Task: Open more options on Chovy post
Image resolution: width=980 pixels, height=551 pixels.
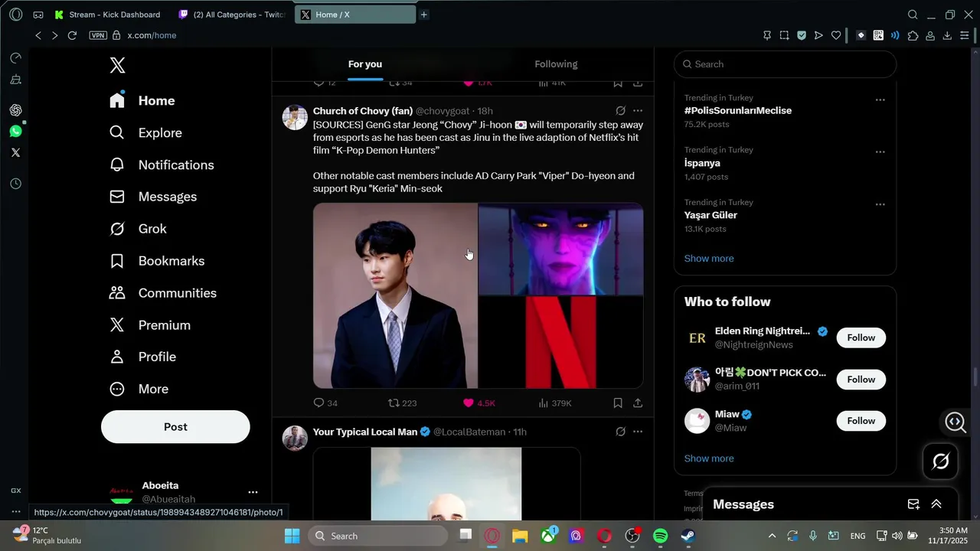Action: [x=638, y=111]
